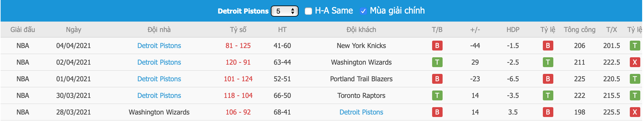Enable the H-A Same checkbox
Image resolution: width=644 pixels, height=125 pixels.
click(x=308, y=11)
